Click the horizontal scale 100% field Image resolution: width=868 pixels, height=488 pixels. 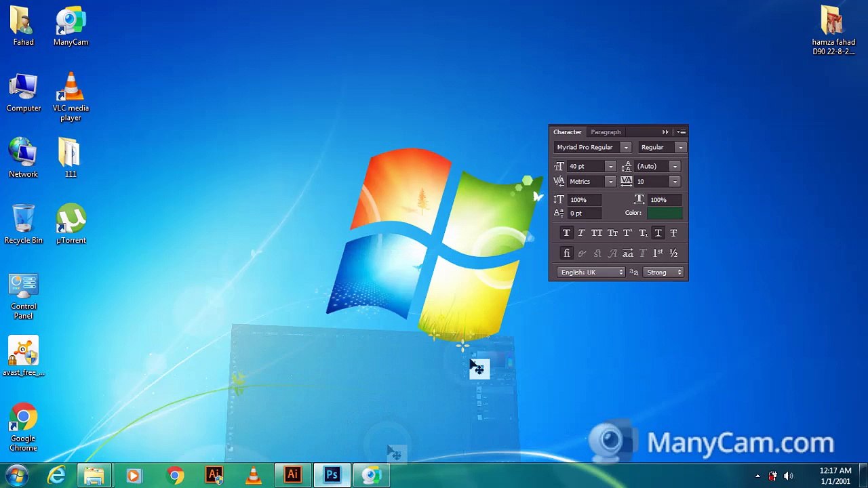coord(665,200)
